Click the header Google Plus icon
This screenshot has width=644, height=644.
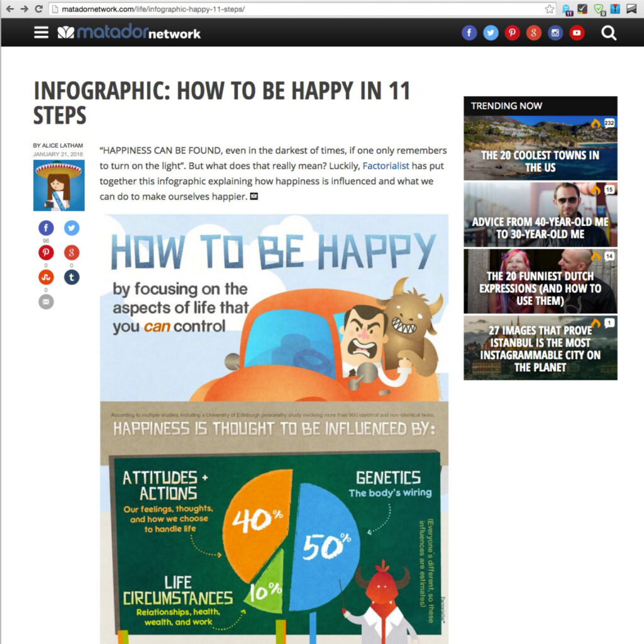coord(534,33)
